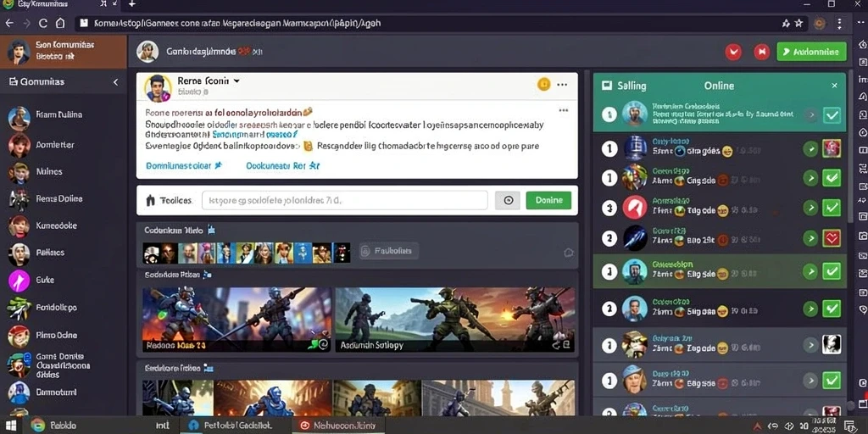This screenshot has width=868, height=434.
Task: Click the Avdonnitas green button
Action: coord(811,52)
